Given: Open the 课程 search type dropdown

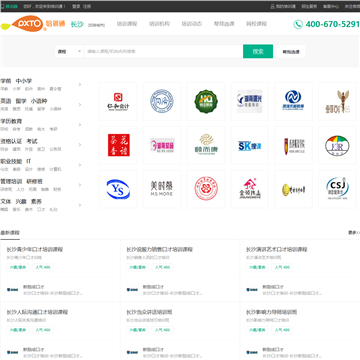Looking at the screenshot, I should pyautogui.click(x=69, y=51).
